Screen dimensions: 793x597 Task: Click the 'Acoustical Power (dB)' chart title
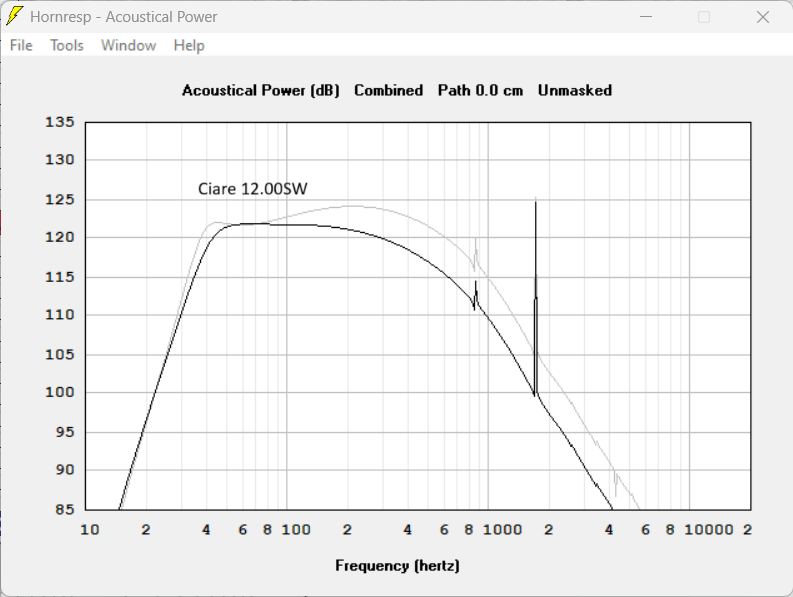tap(260, 91)
